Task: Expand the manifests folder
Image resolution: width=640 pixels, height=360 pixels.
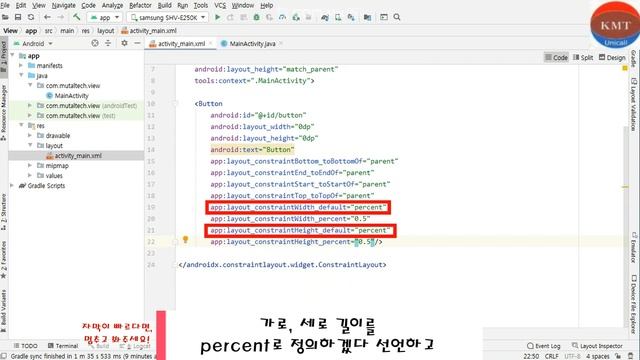Action: pyautogui.click(x=21, y=65)
